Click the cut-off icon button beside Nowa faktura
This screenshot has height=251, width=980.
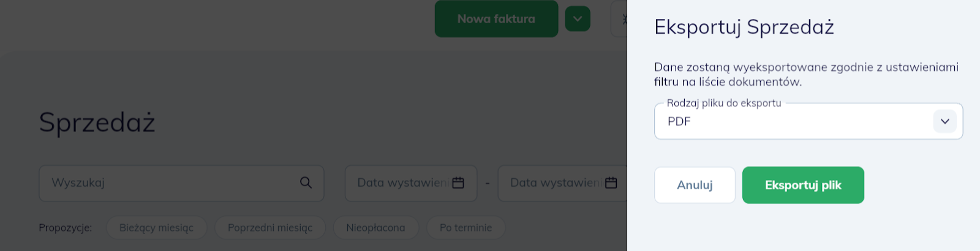point(619,19)
